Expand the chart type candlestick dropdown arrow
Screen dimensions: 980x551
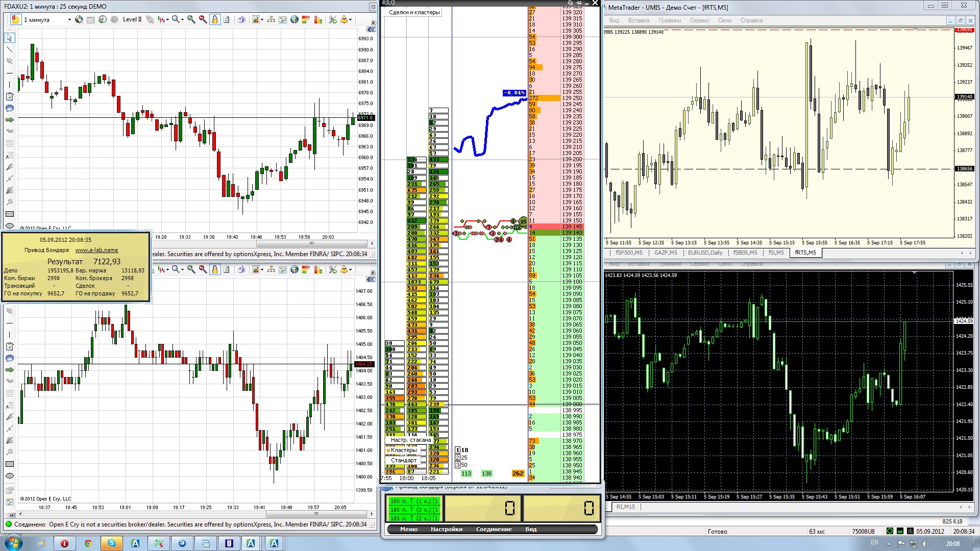point(167,20)
